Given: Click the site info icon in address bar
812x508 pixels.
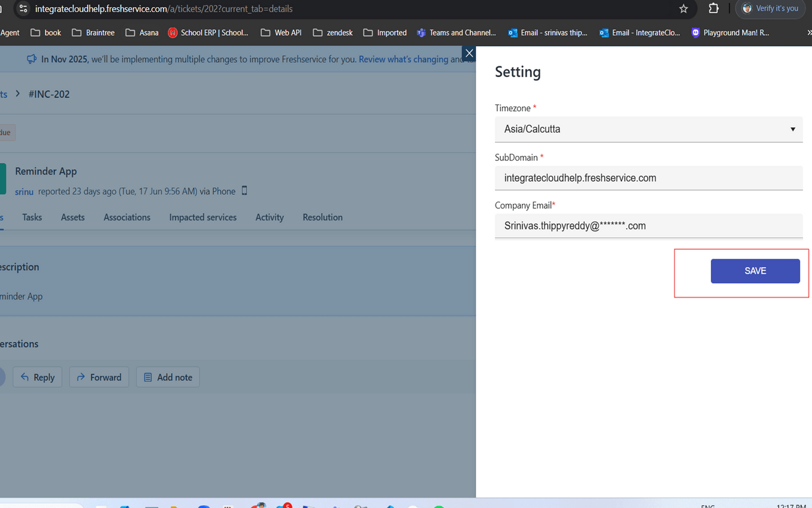Looking at the screenshot, I should click(23, 9).
